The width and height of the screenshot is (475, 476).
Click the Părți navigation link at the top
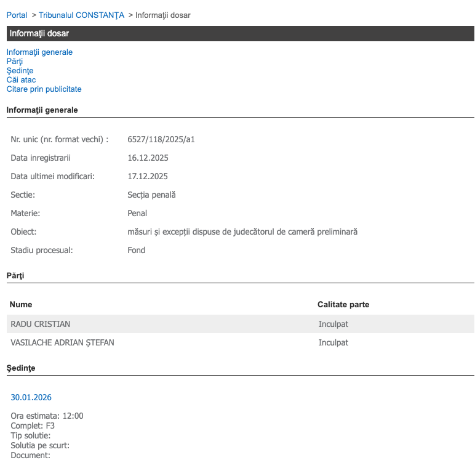tap(15, 62)
